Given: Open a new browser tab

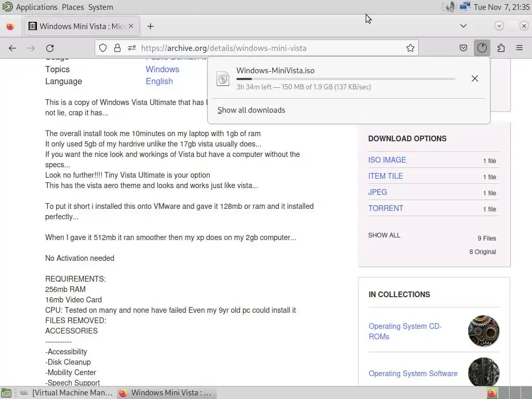Looking at the screenshot, I should click(x=150, y=26).
